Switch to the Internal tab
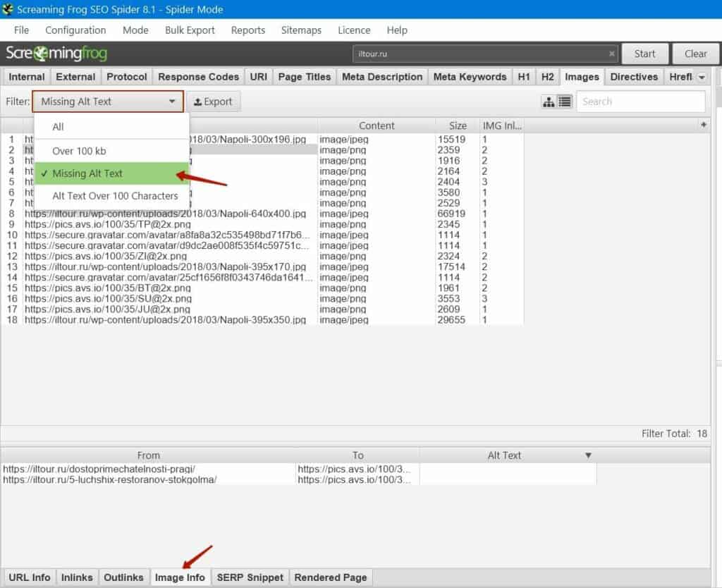 [27, 77]
